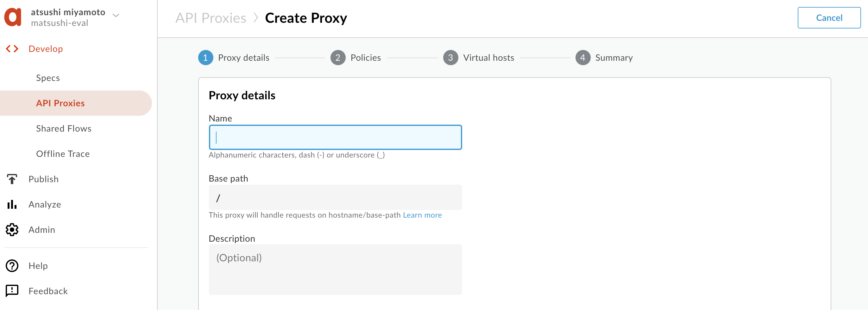Open Shared Flows in the sidebar
This screenshot has height=310, width=868.
[64, 128]
